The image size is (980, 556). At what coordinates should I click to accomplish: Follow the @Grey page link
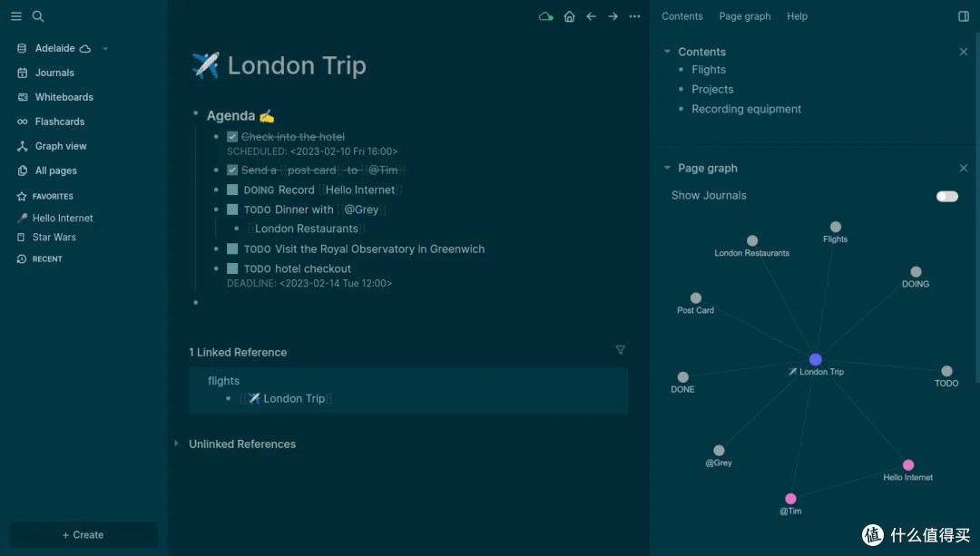361,210
